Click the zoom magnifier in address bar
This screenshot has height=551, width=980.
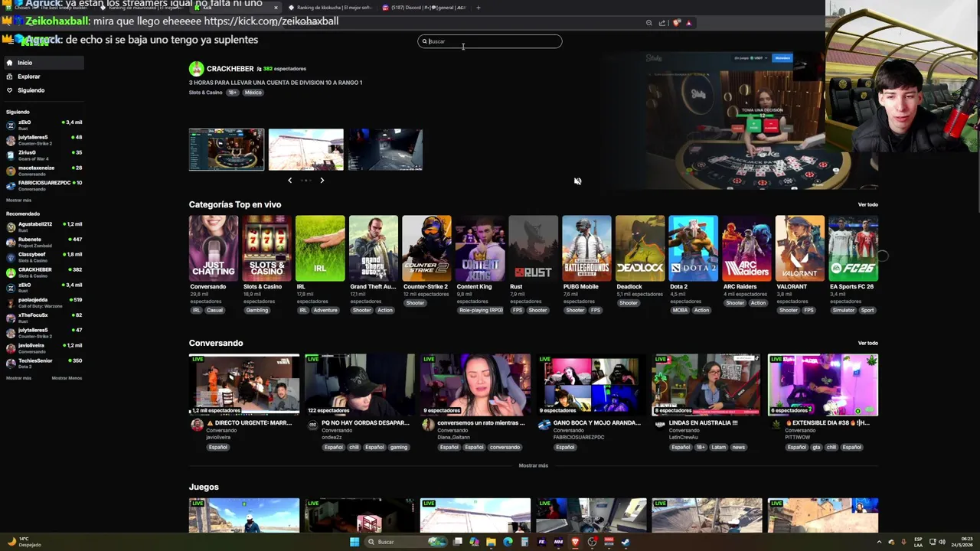tap(649, 23)
